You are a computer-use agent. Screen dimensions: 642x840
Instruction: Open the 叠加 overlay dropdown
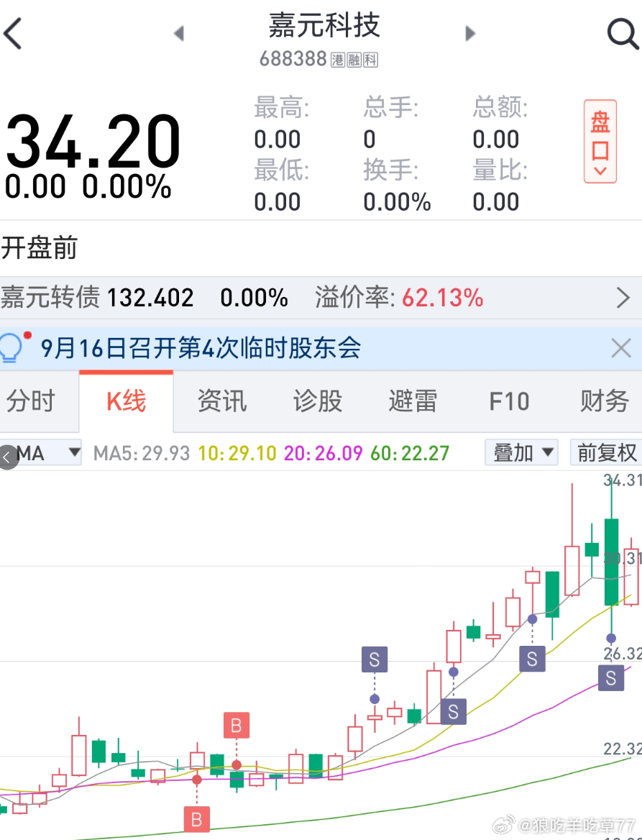click(x=521, y=452)
